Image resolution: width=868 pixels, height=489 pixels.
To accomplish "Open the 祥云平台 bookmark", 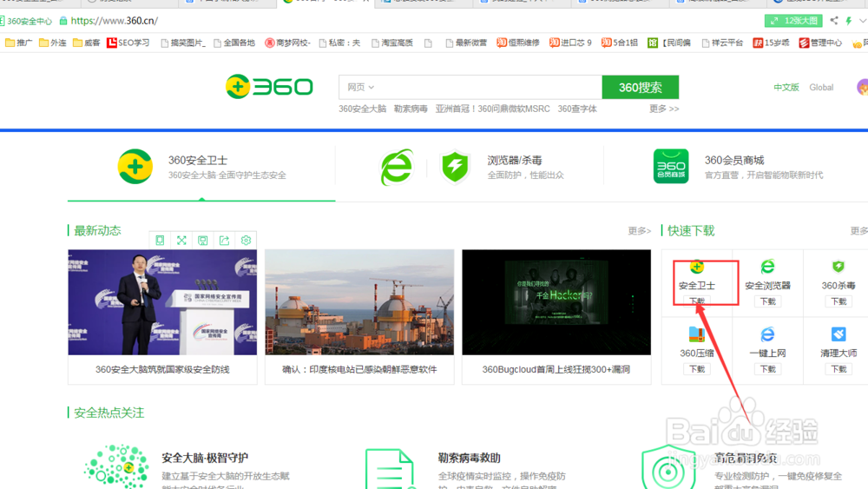I will [722, 43].
